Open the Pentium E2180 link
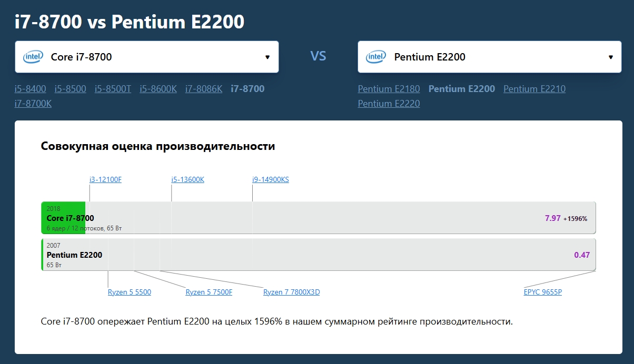This screenshot has width=634, height=364. [389, 89]
